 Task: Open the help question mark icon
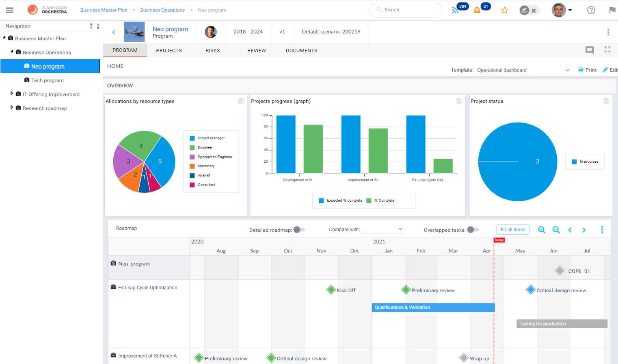(591, 10)
